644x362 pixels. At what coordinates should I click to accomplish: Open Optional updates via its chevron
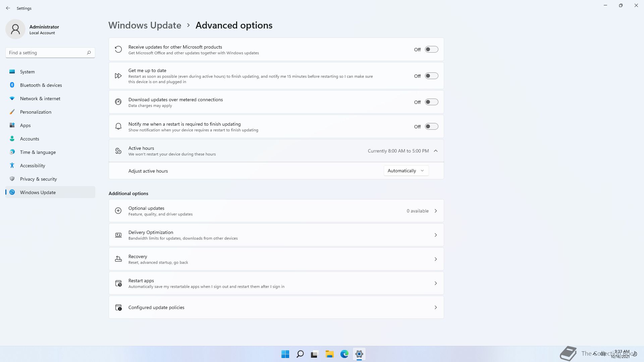click(x=436, y=211)
